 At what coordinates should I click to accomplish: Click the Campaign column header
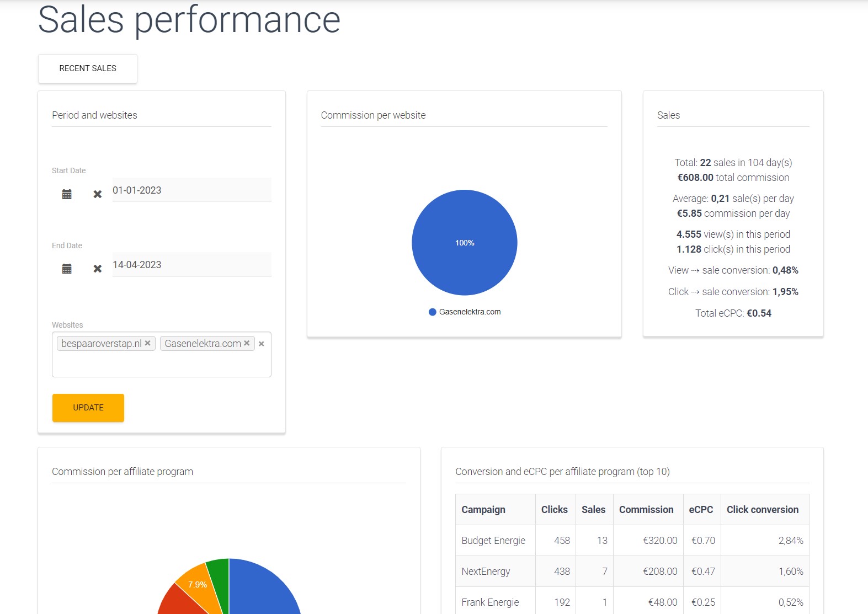tap(496, 510)
